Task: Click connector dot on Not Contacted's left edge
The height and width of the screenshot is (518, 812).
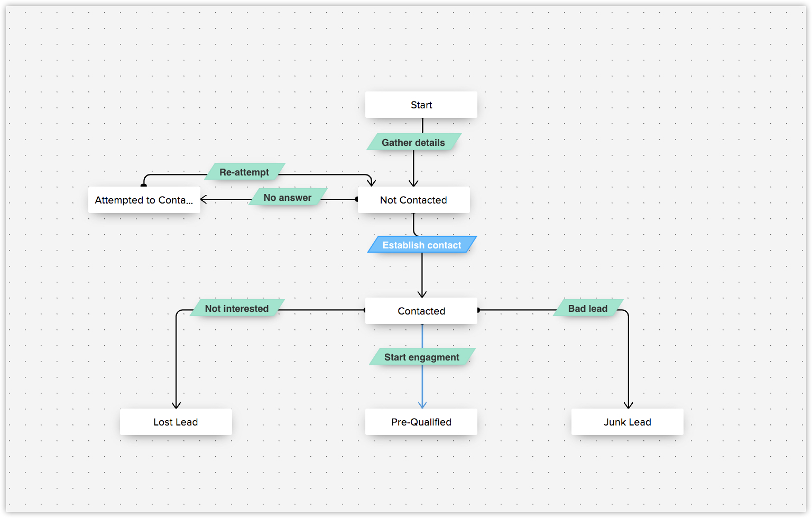Action: (x=357, y=199)
